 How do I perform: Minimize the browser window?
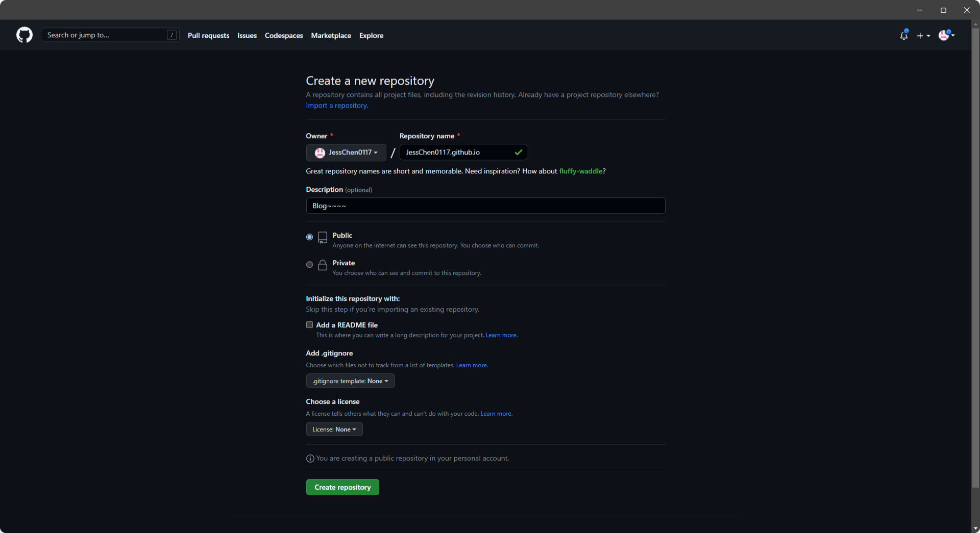tap(920, 10)
